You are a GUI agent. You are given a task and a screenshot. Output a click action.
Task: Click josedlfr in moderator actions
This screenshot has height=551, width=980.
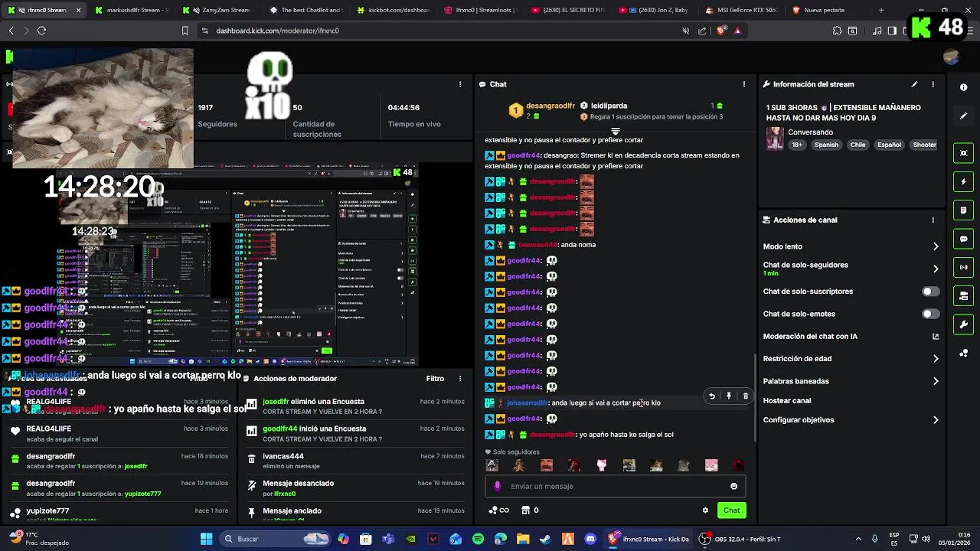(276, 401)
